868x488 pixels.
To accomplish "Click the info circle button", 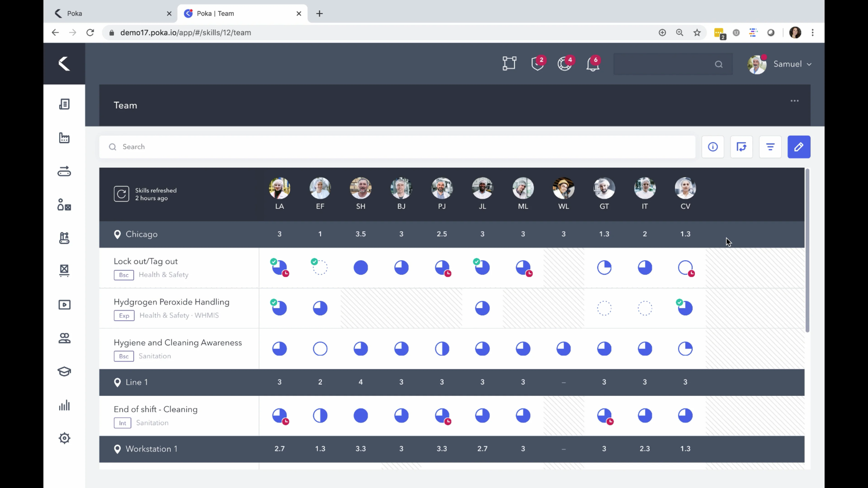I will click(x=713, y=147).
